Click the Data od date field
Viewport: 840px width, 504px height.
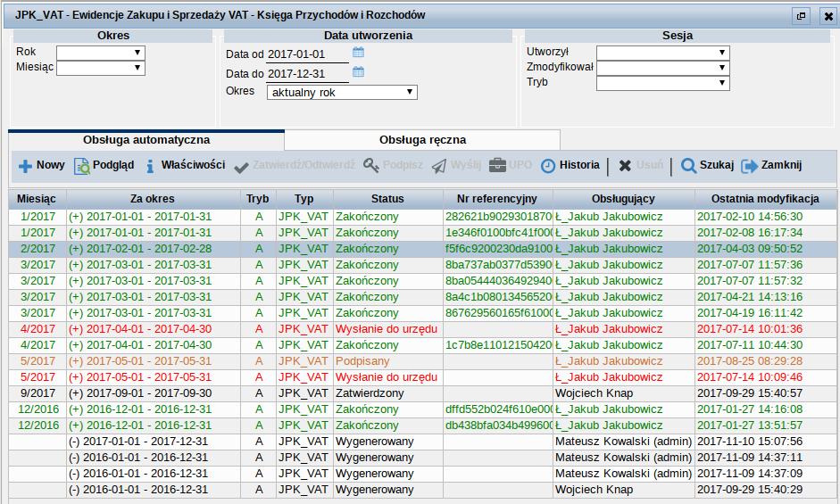[x=307, y=54]
